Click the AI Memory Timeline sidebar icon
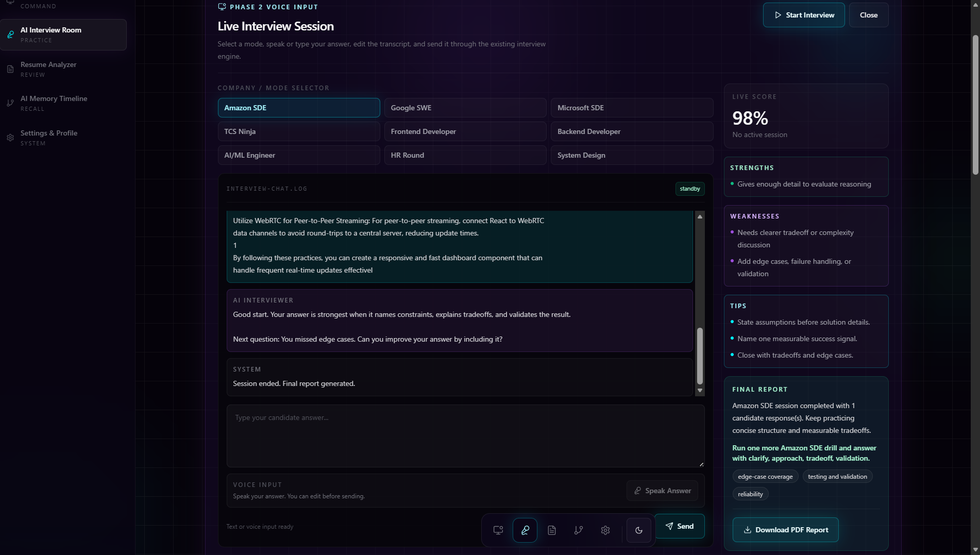This screenshot has width=980, height=555. 10,103
